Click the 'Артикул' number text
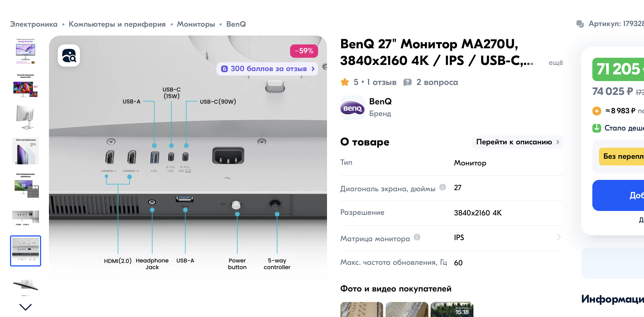 [616, 24]
